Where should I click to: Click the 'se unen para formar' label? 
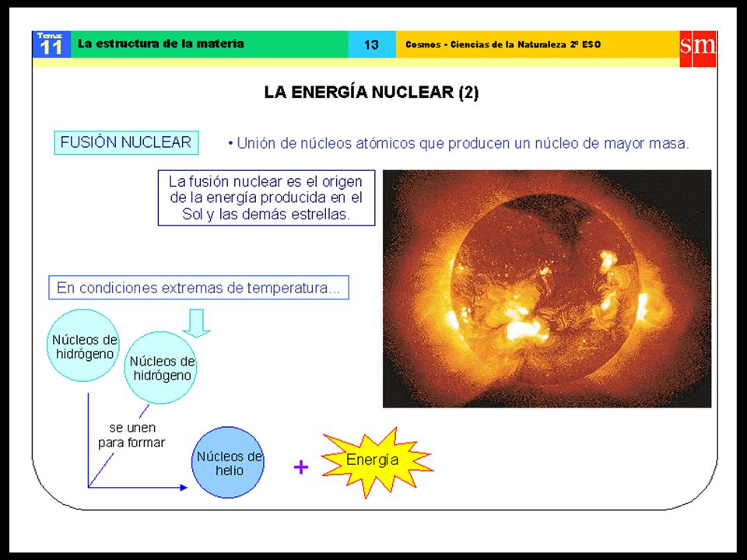132,436
